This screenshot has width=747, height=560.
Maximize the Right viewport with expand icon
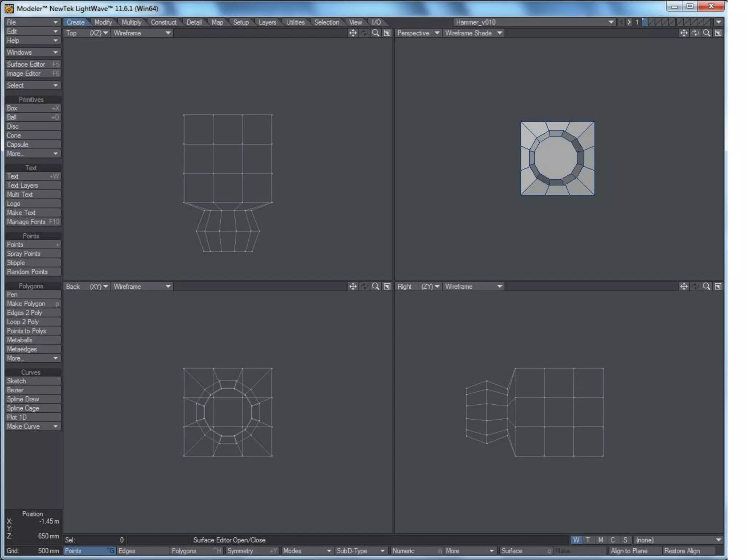click(x=718, y=287)
